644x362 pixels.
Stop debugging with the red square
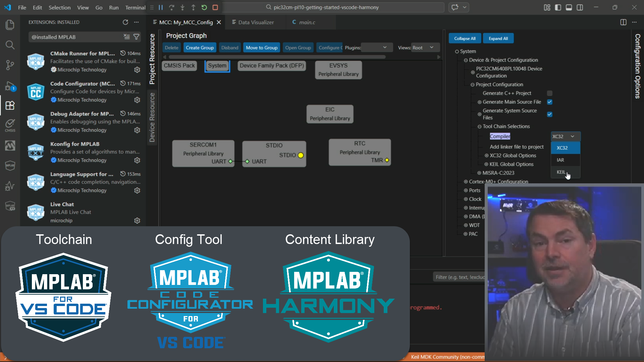[x=215, y=7]
